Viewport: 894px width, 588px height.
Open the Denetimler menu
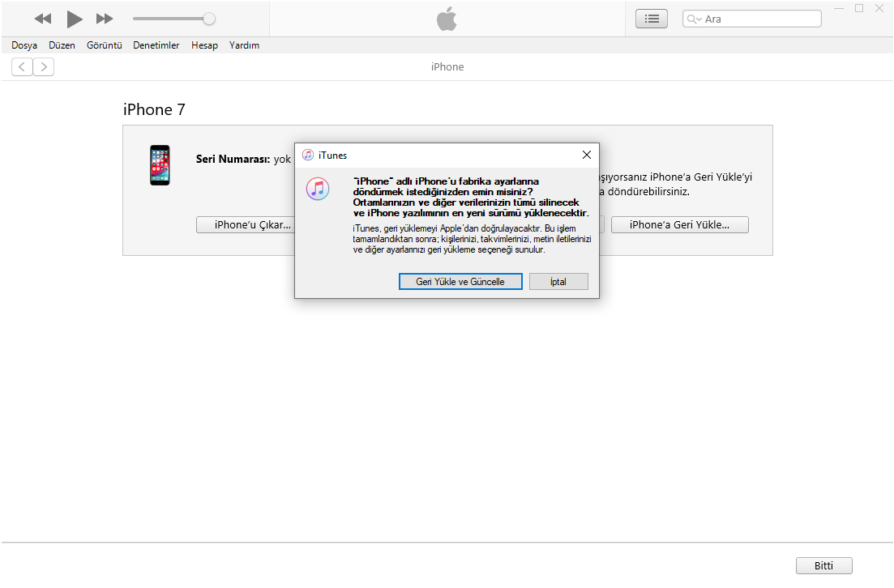tap(156, 45)
